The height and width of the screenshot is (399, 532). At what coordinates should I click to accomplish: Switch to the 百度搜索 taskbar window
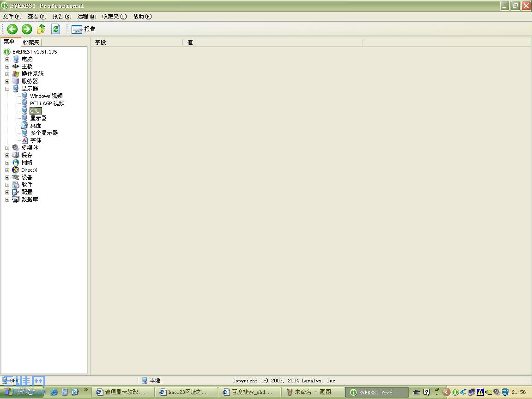(249, 392)
